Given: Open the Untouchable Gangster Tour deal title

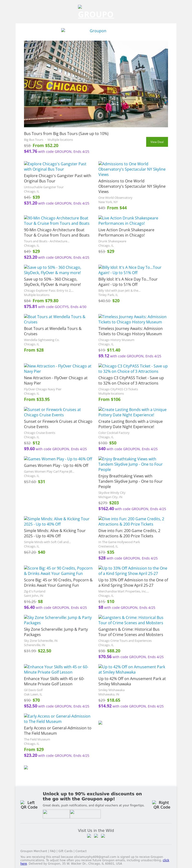Looking at the screenshot, I should pos(58,178).
